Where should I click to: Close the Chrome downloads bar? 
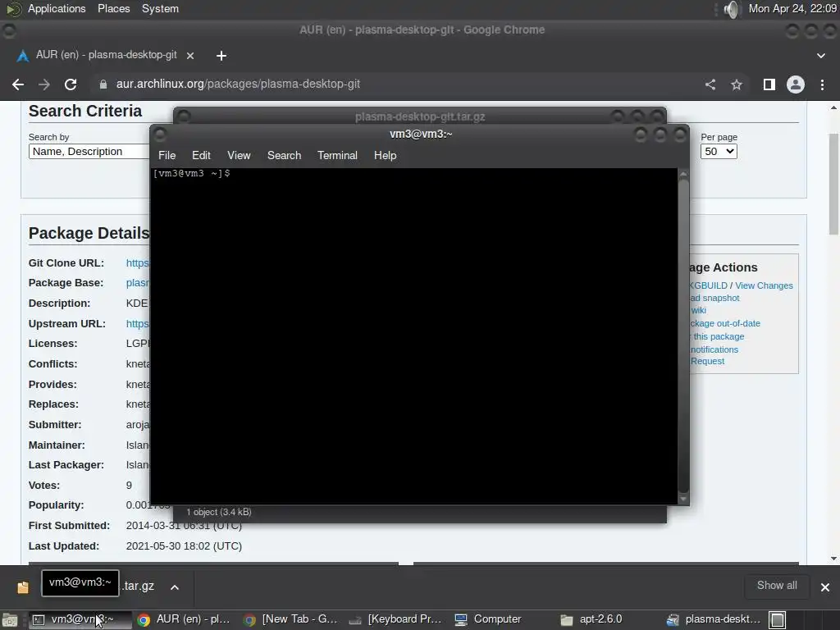pos(825,587)
